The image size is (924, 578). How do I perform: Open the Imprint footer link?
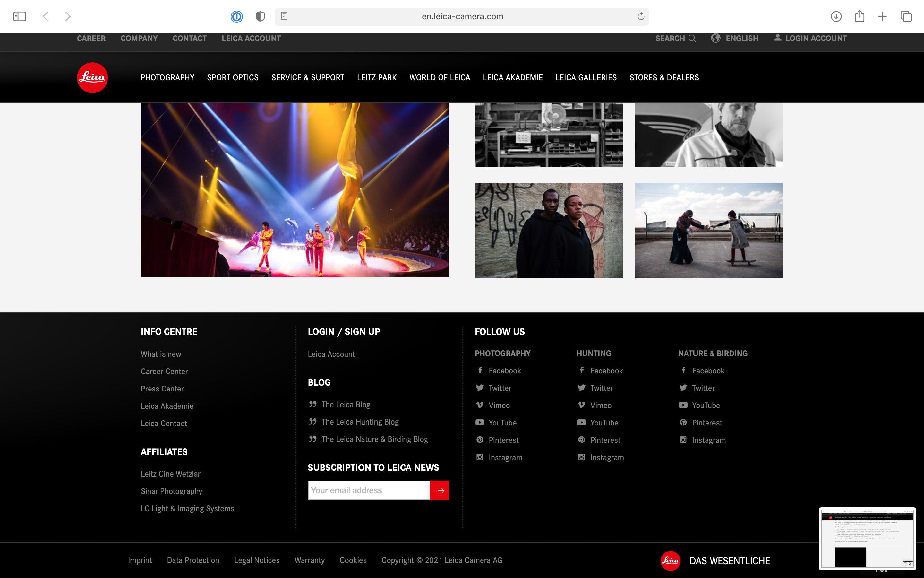(140, 560)
